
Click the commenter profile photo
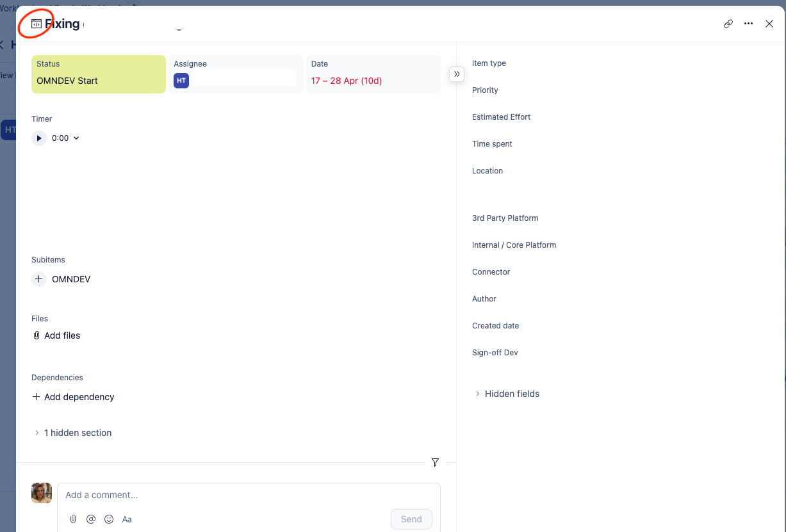point(42,493)
